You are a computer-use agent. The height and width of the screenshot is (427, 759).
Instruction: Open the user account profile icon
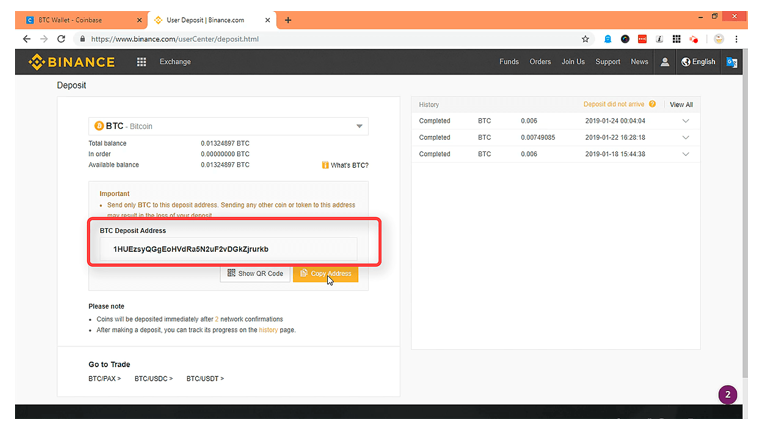pyautogui.click(x=664, y=62)
